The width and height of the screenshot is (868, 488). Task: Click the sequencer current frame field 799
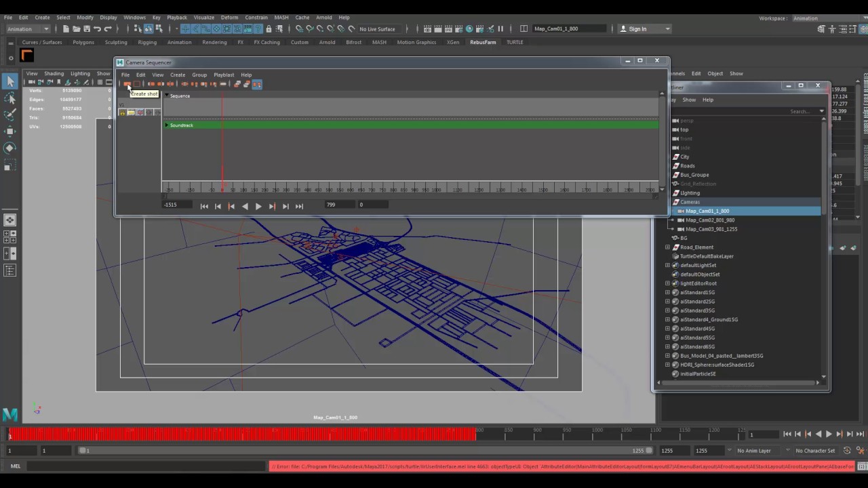338,205
